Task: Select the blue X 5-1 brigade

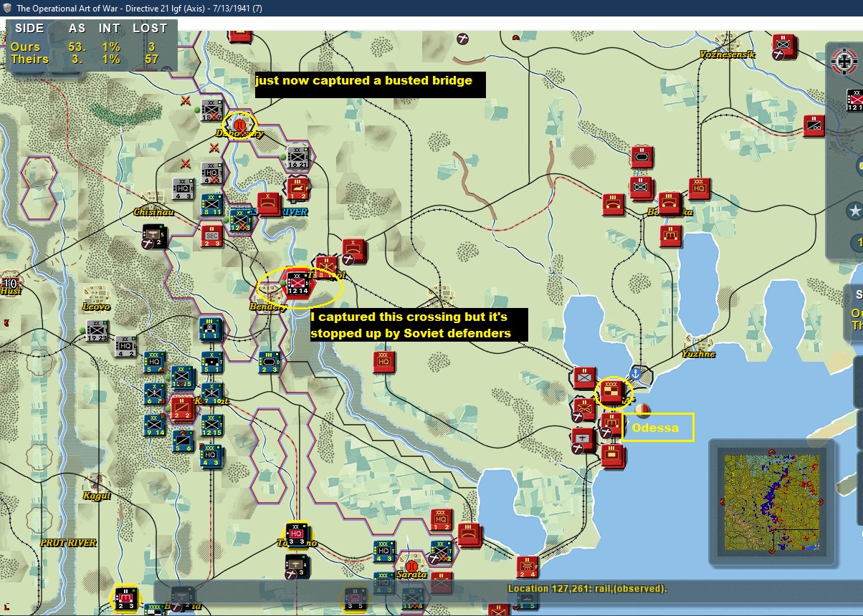Action: [211, 362]
